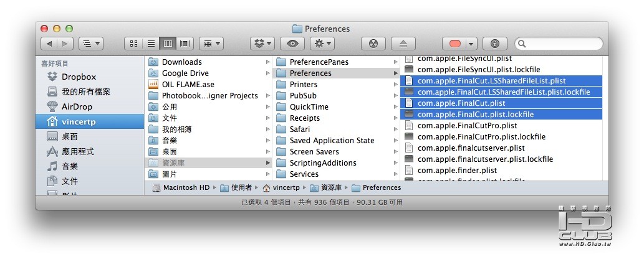Select the com.apple.FinalCut.plist file
Viewport: 644px width, 259px height.
[501, 103]
